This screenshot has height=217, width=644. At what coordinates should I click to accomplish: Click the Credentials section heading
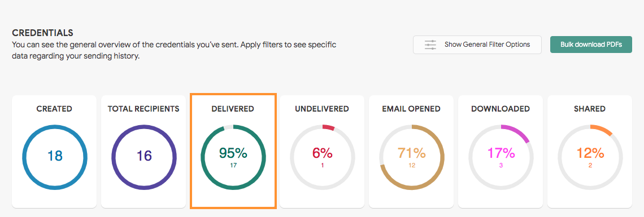43,33
